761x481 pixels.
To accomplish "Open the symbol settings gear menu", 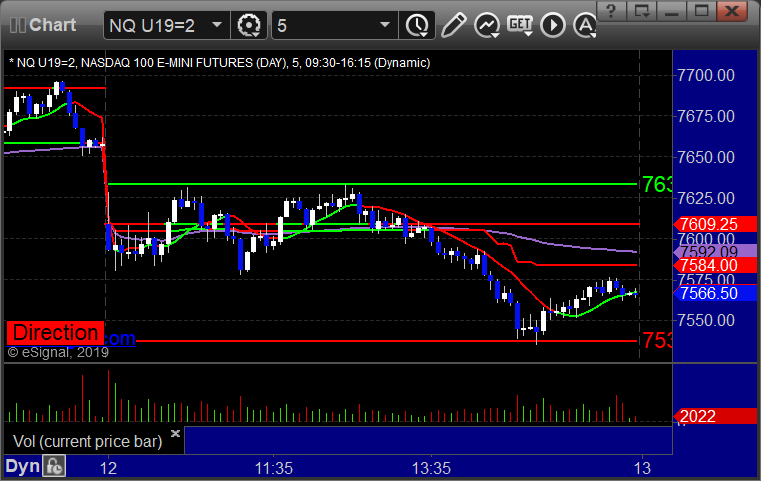I will (249, 25).
